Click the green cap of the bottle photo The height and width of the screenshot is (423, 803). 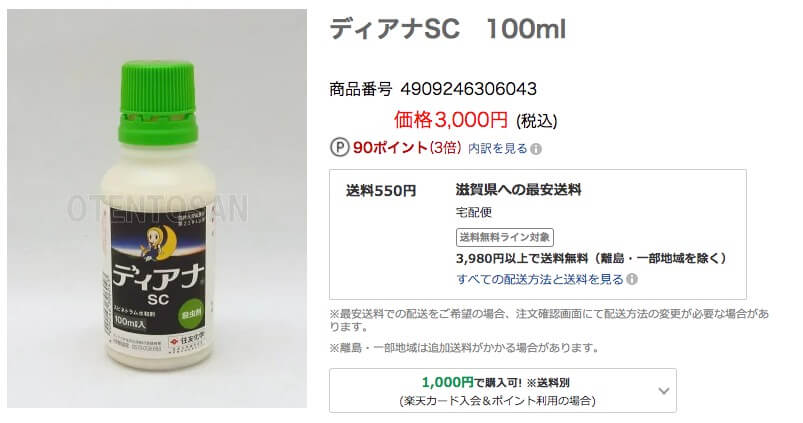pyautogui.click(x=158, y=102)
